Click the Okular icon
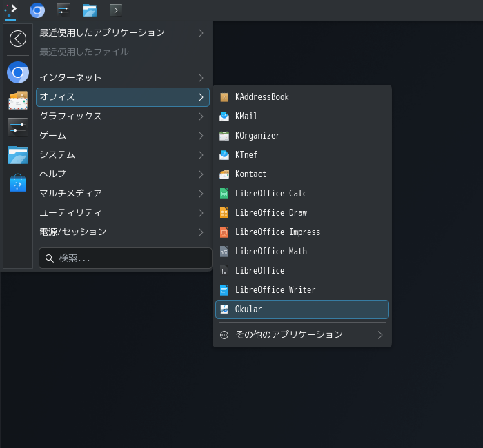The height and width of the screenshot is (448, 483). point(224,309)
